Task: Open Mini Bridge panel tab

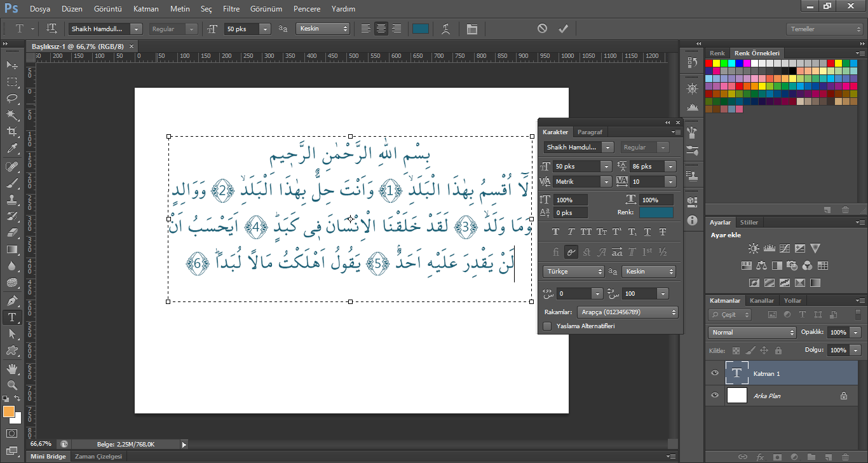Action: 48,457
